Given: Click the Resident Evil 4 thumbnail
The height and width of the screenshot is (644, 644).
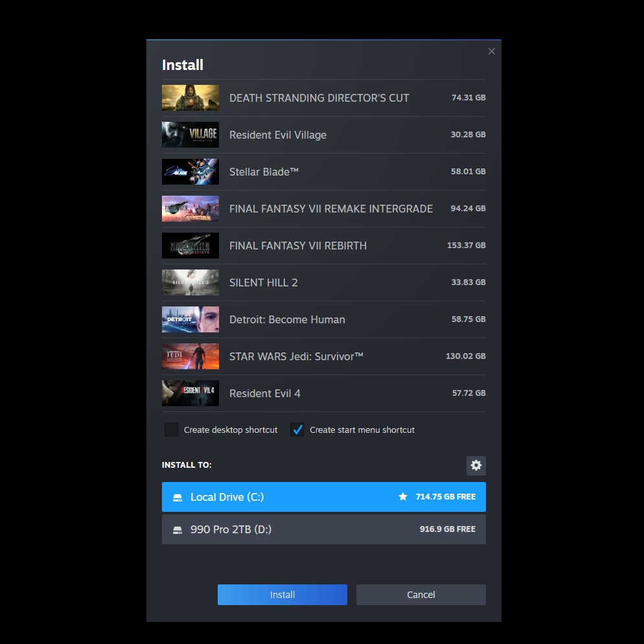Looking at the screenshot, I should pos(190,393).
